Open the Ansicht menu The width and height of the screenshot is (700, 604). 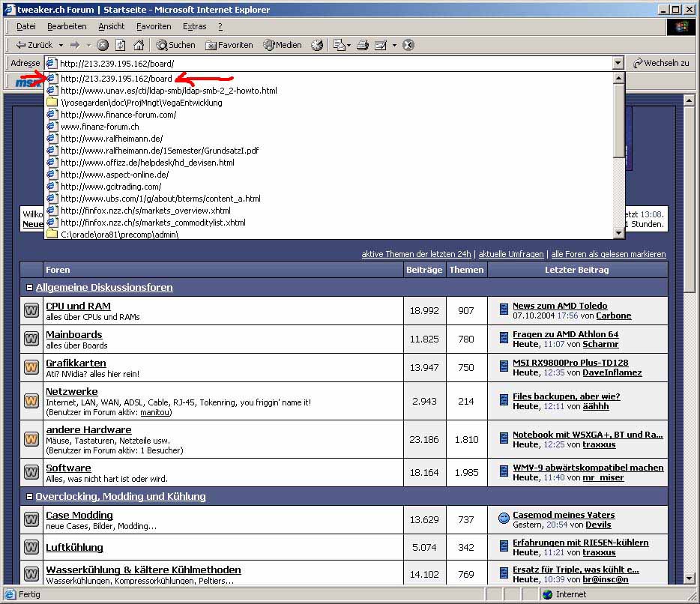pos(112,26)
